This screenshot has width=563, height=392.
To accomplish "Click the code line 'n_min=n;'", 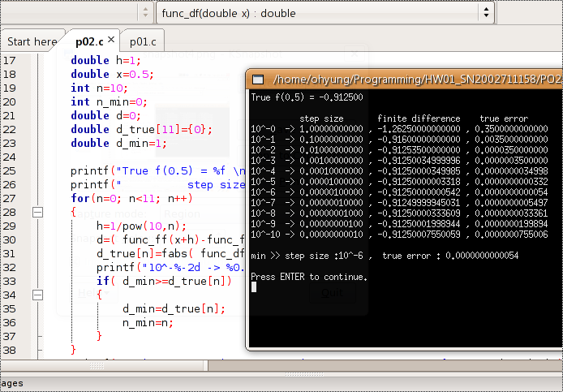I will click(148, 323).
